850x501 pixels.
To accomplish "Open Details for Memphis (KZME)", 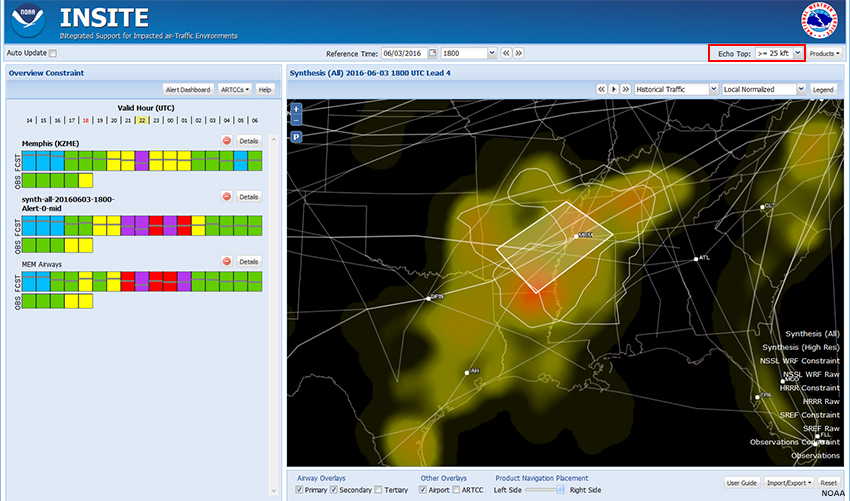I will 249,141.
